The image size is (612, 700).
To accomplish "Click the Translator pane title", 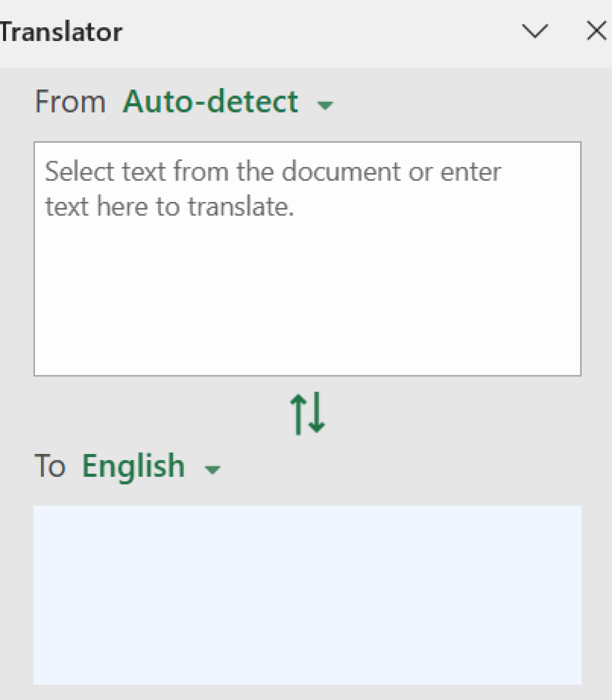I will (60, 31).
